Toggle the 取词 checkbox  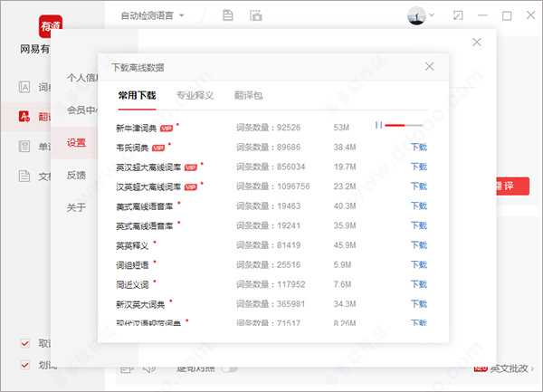[25, 343]
